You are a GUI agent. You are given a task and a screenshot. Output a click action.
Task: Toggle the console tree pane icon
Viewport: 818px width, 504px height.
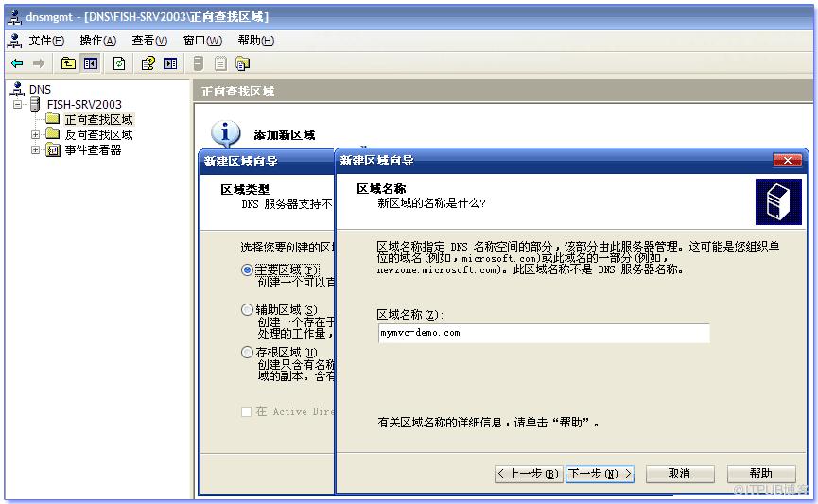coord(91,63)
